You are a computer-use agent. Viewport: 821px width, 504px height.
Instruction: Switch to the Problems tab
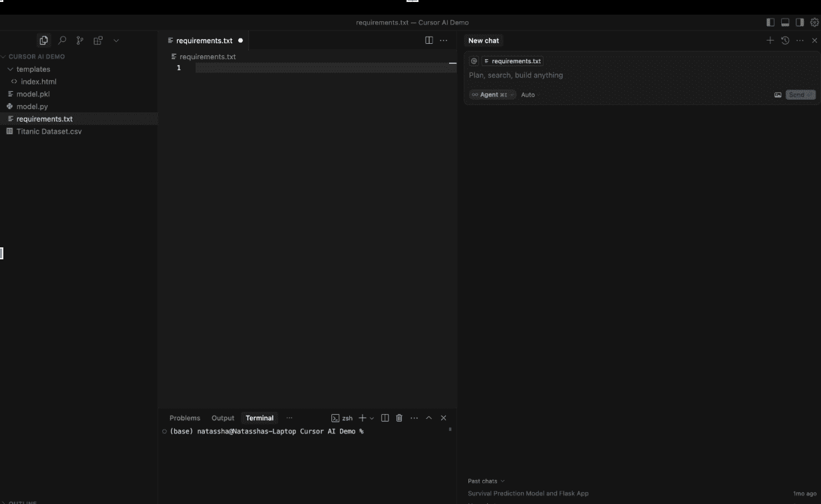coord(184,418)
